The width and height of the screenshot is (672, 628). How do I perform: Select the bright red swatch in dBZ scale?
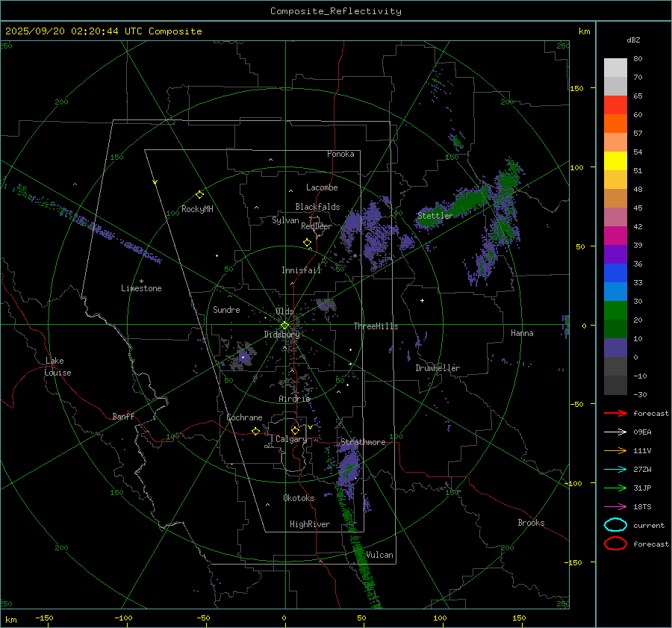[x=615, y=105]
